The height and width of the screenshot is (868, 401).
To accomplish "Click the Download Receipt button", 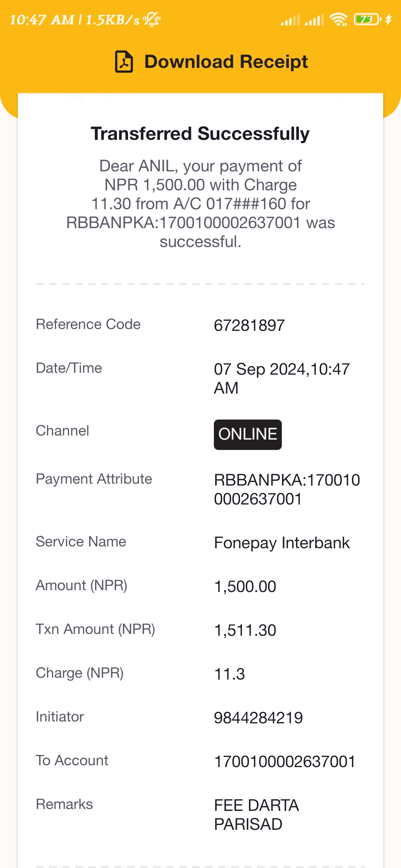I will point(211,62).
